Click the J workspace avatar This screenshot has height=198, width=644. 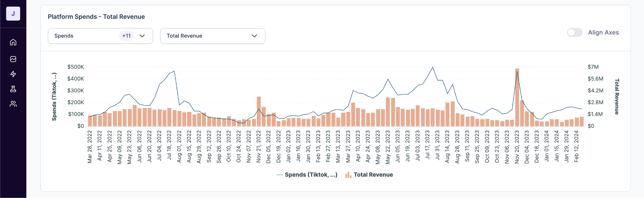coord(13,14)
